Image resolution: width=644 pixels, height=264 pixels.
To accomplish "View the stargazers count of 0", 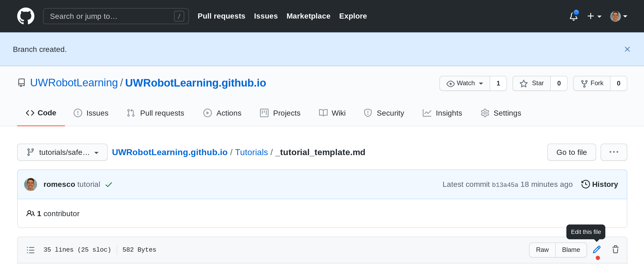I will click(559, 83).
